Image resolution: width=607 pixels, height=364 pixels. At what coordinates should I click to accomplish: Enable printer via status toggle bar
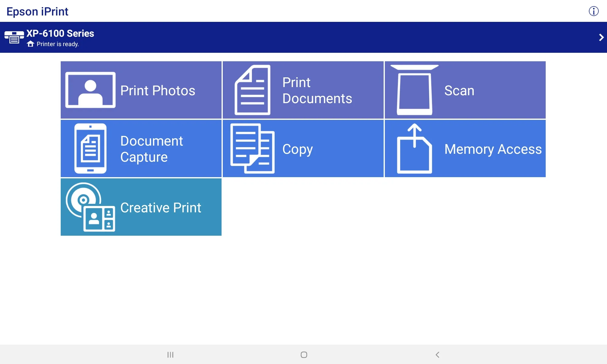(303, 37)
